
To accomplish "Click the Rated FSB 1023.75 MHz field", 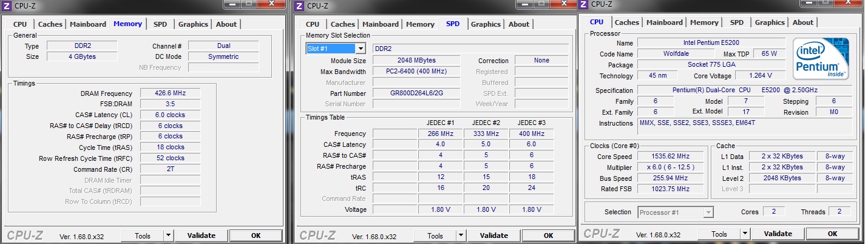I will pos(671,189).
